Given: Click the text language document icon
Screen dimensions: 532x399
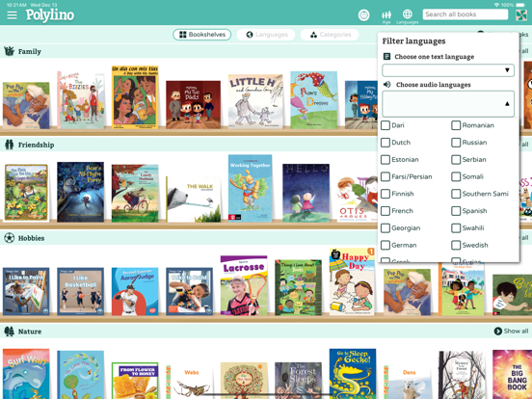Looking at the screenshot, I should click(x=386, y=56).
